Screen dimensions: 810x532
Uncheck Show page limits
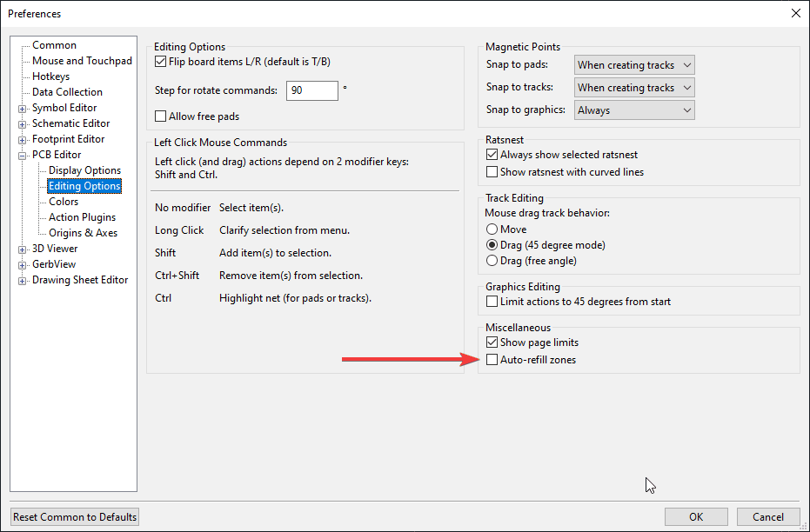coord(492,342)
